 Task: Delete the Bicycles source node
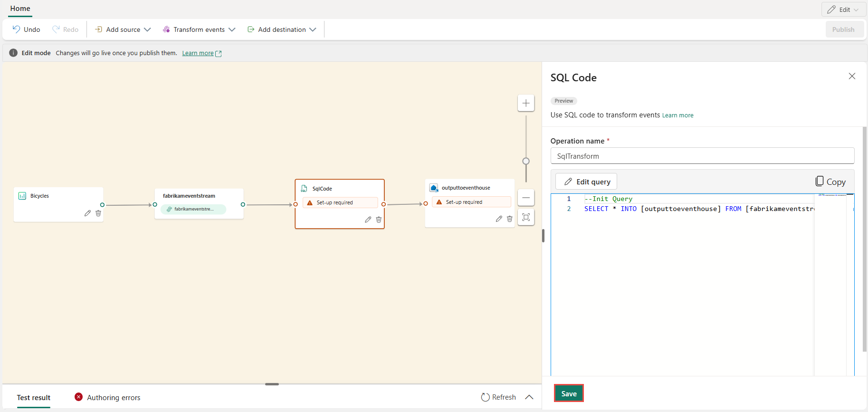tap(98, 213)
